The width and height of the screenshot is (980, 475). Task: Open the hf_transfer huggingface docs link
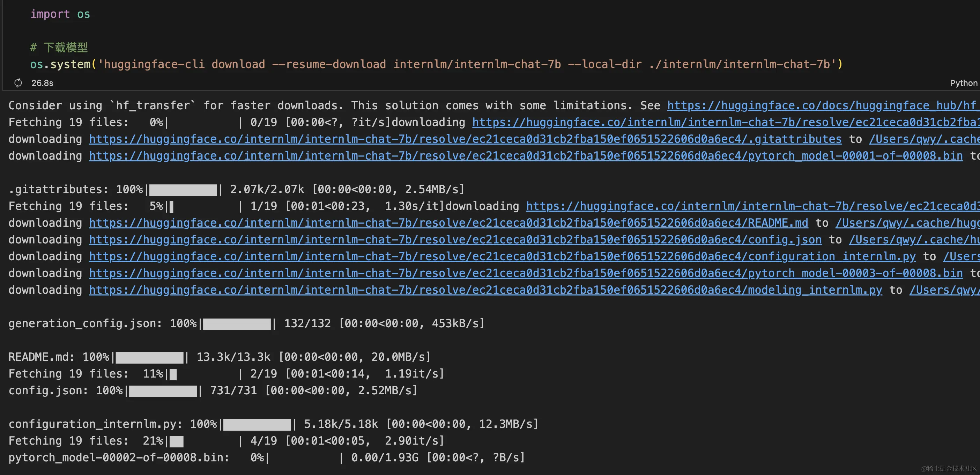coord(822,105)
